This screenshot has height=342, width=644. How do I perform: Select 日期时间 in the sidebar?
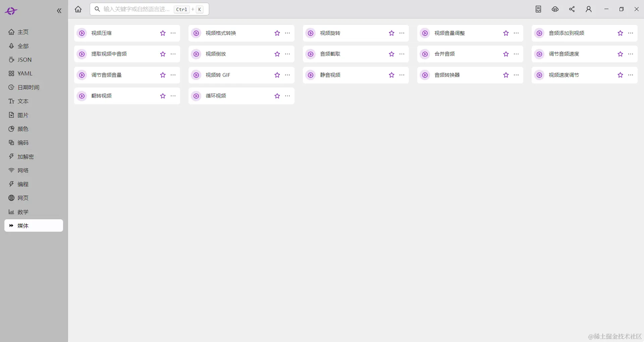click(x=34, y=87)
